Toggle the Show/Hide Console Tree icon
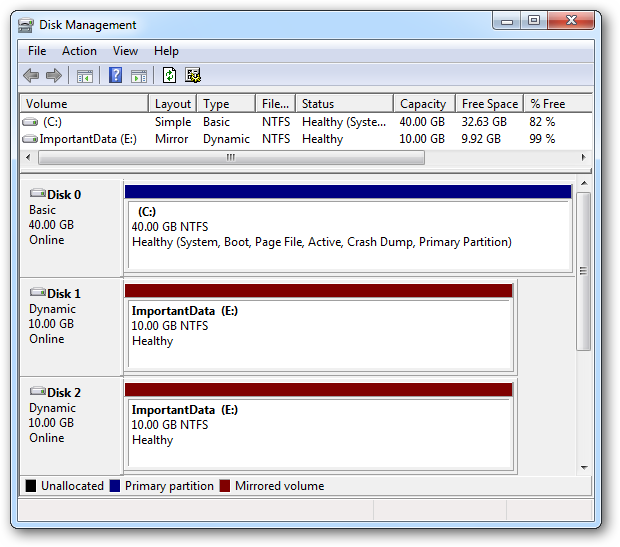 pyautogui.click(x=85, y=76)
